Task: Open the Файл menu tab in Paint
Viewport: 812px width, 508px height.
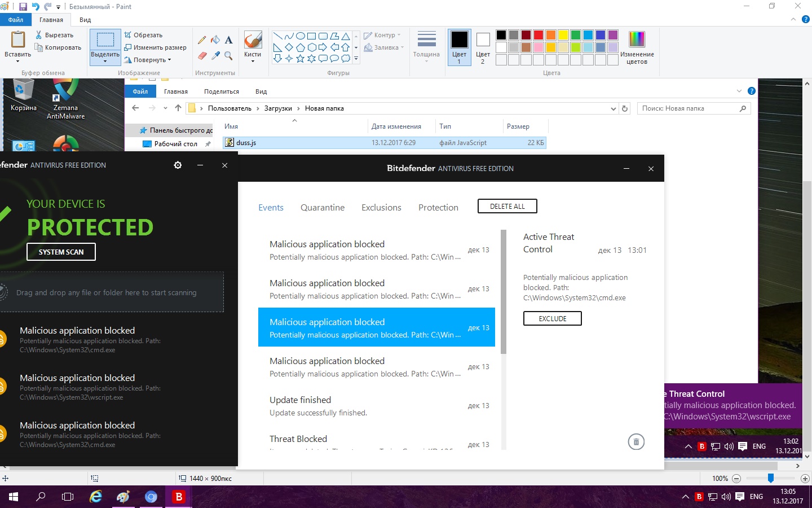Action: pos(16,20)
